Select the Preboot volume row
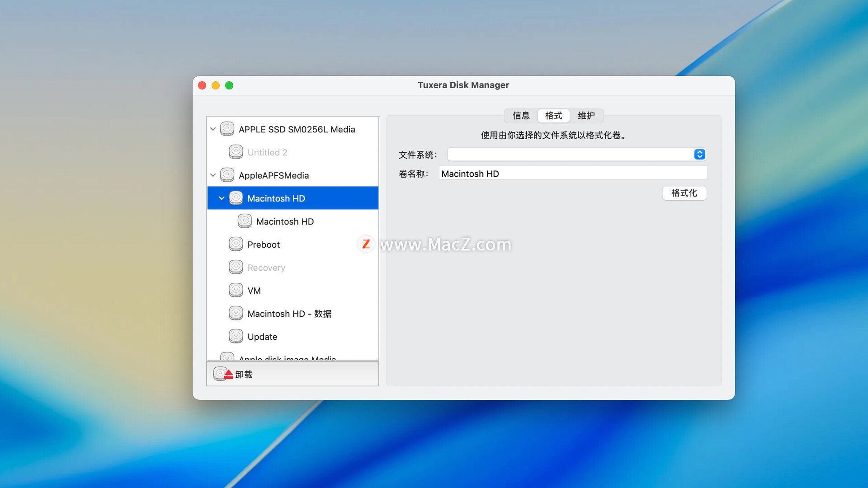Image resolution: width=868 pixels, height=488 pixels. [x=292, y=244]
